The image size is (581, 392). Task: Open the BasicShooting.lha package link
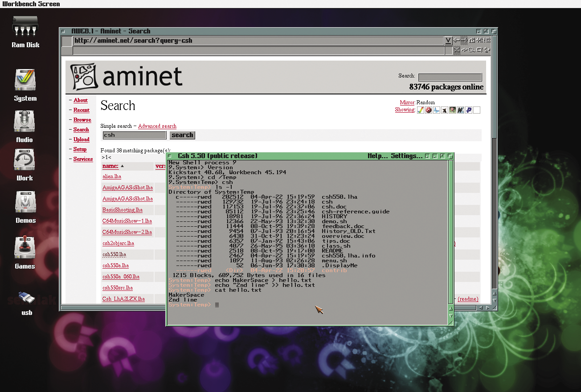click(x=123, y=210)
